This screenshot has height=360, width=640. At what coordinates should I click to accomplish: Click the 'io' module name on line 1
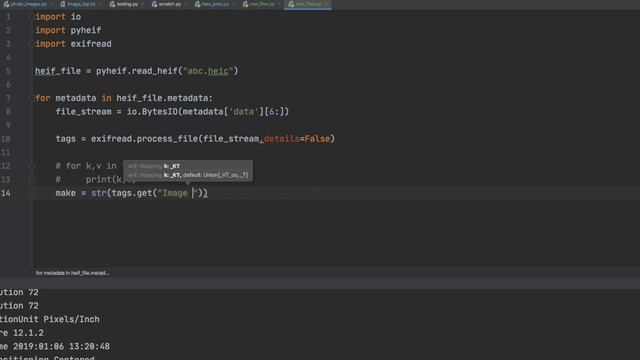(76, 17)
